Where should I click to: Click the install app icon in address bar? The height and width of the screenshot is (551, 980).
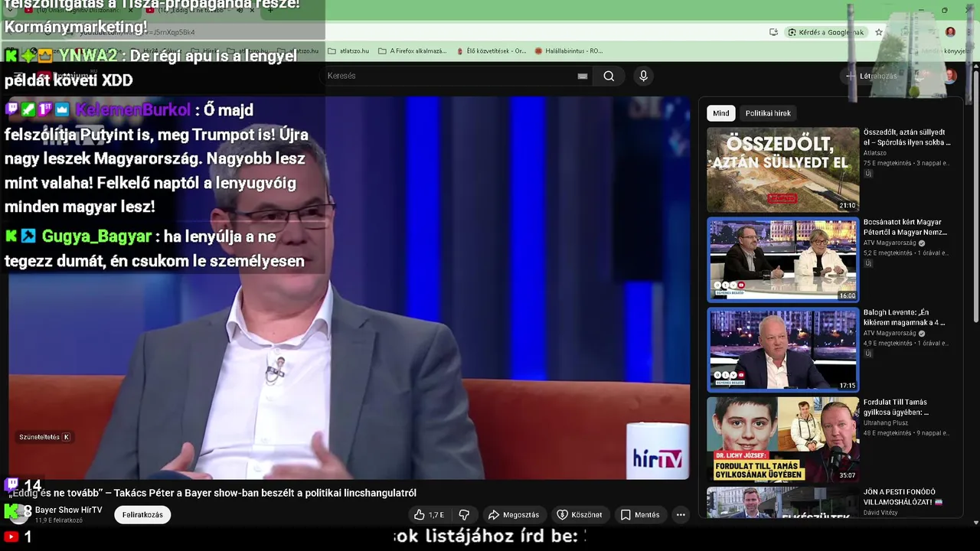pos(773,32)
